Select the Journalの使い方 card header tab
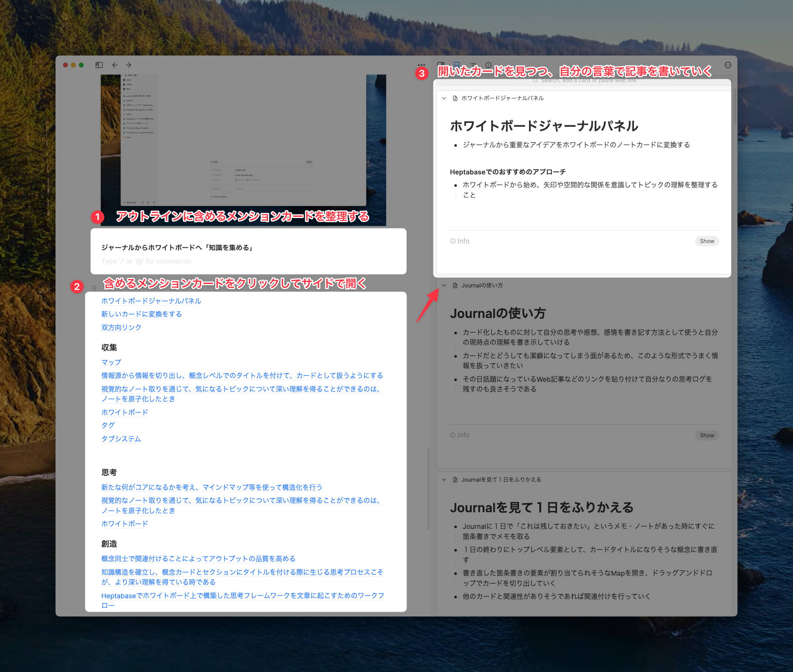The image size is (793, 672). [x=482, y=285]
